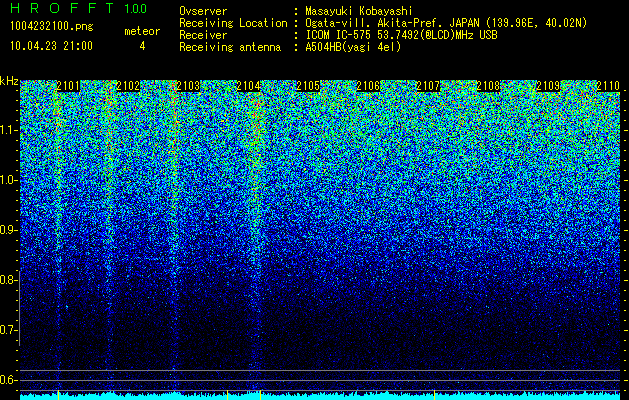Click the meteor echo streak near 2104
This screenshot has height=400, width=629.
click(x=256, y=241)
